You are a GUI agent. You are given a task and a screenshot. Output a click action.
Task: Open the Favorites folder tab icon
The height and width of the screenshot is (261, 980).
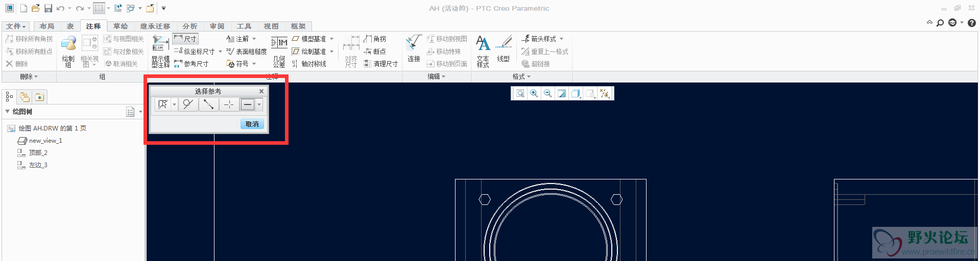(40, 97)
